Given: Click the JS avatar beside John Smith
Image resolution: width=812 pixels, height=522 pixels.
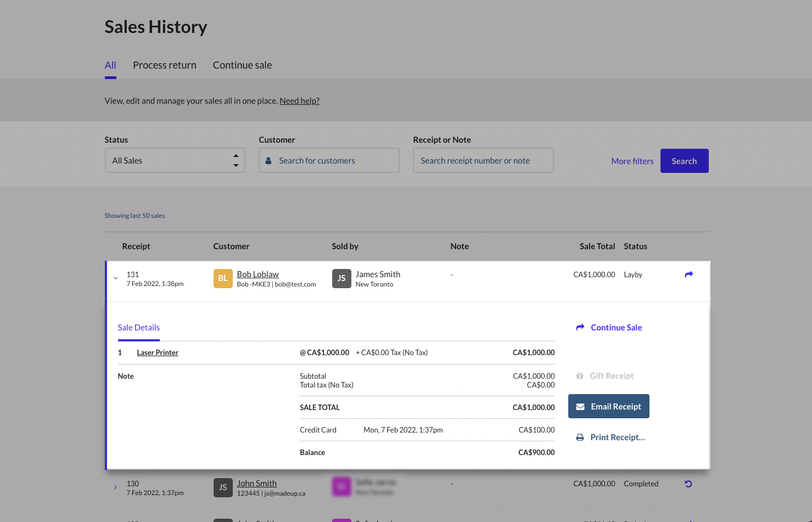Looking at the screenshot, I should click(223, 487).
